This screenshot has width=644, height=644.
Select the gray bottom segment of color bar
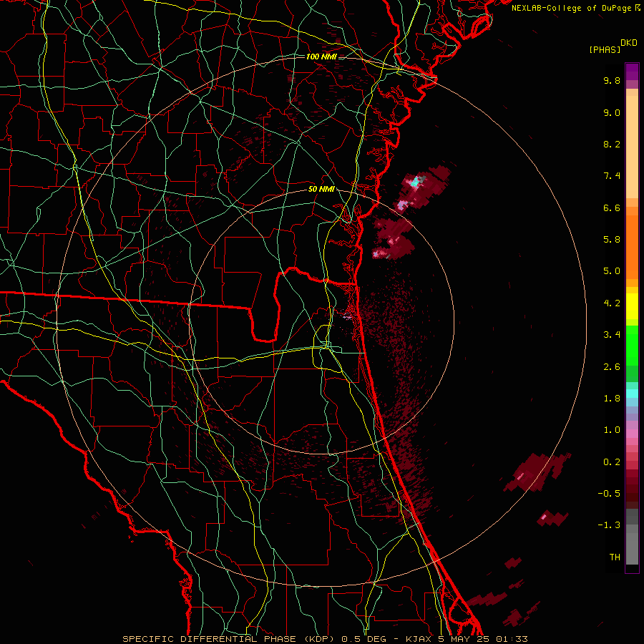pos(632,548)
